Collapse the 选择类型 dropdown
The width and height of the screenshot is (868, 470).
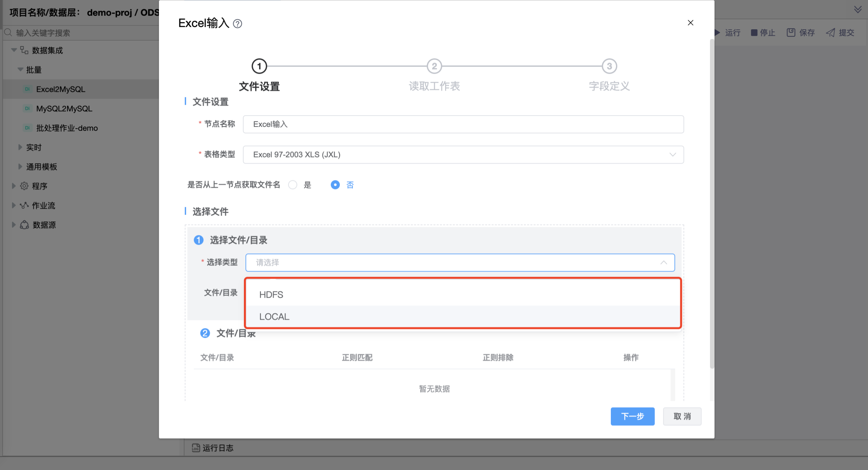[663, 263]
